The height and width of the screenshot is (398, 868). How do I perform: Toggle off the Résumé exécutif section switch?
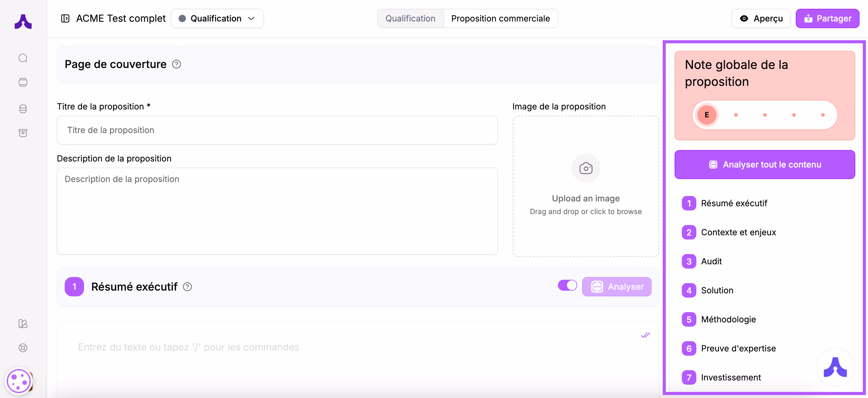coord(567,285)
